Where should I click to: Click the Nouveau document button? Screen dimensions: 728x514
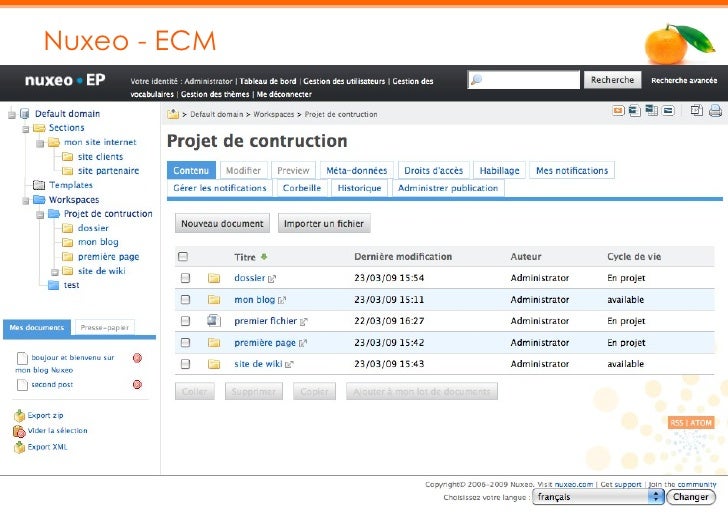click(x=222, y=223)
